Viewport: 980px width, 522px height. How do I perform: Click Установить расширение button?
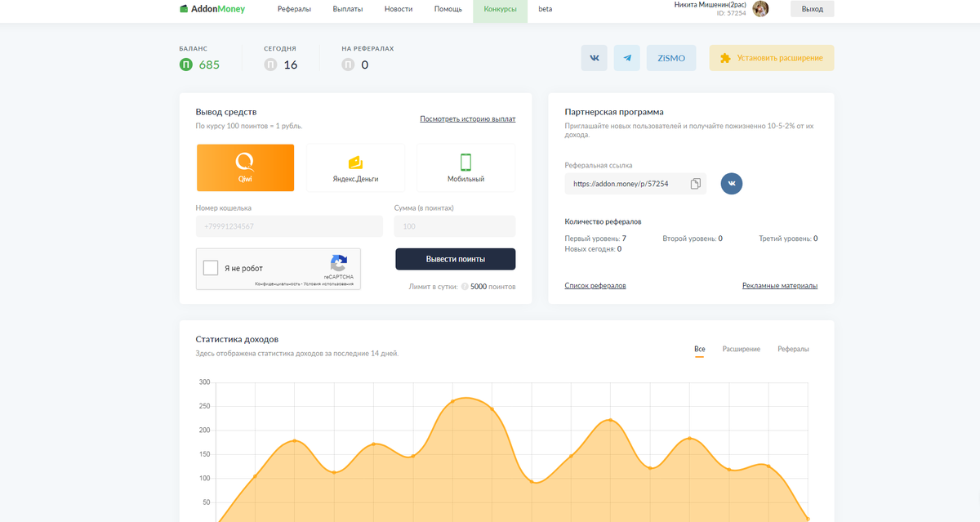tap(772, 58)
